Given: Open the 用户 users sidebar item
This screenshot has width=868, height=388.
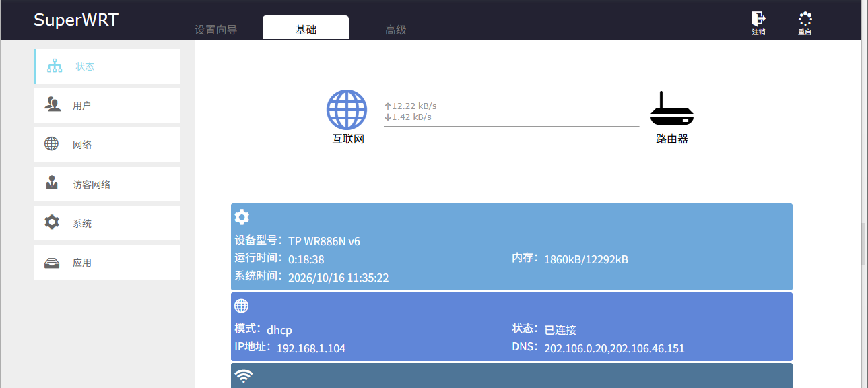Looking at the screenshot, I should [x=107, y=105].
